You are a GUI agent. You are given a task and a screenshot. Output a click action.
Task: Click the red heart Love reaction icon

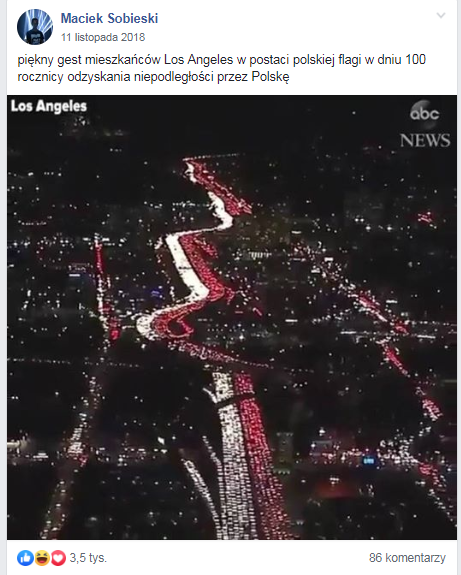click(58, 558)
